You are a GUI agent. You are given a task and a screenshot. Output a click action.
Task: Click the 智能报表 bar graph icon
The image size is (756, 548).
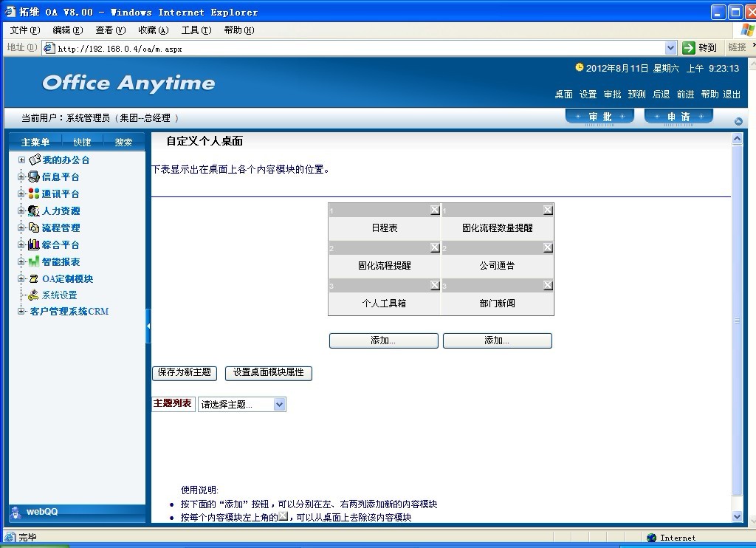(34, 261)
